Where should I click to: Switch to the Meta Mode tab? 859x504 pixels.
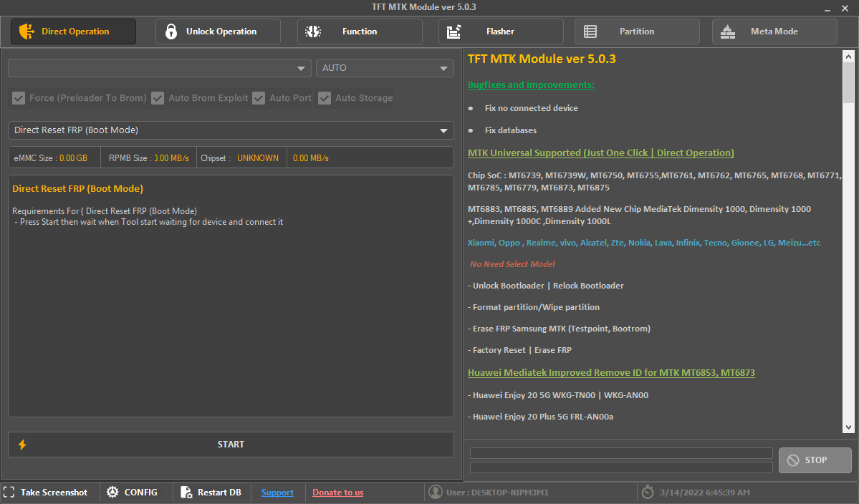(x=774, y=31)
